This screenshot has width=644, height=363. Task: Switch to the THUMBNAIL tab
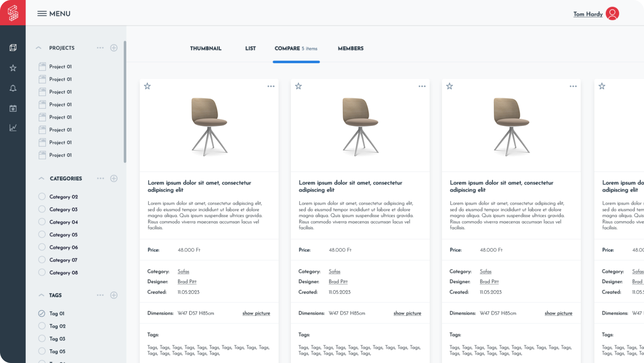(x=206, y=48)
